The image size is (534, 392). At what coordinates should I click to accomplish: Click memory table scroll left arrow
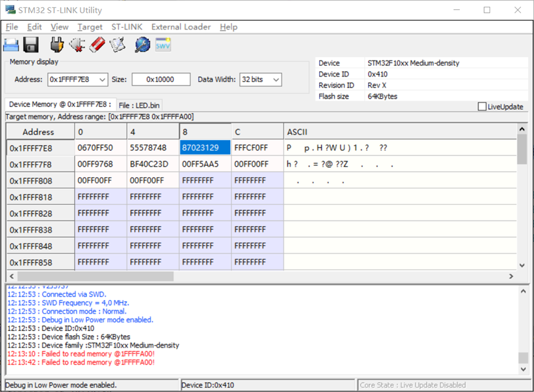(12, 276)
